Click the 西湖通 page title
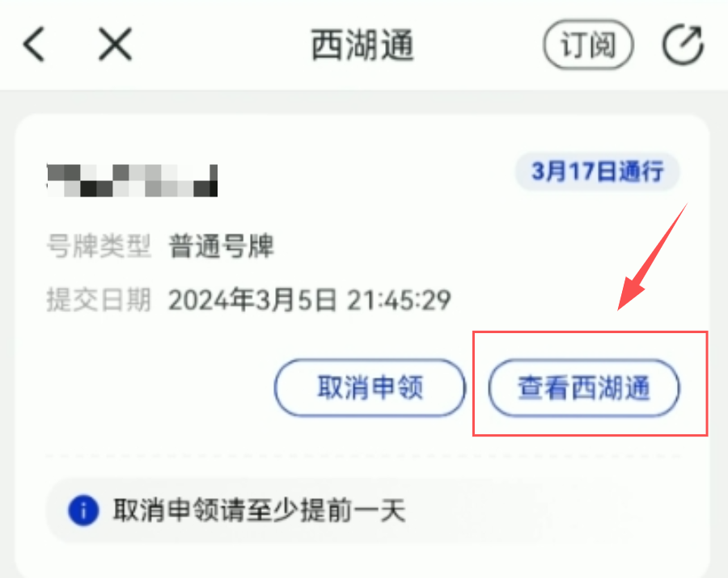 [x=362, y=45]
